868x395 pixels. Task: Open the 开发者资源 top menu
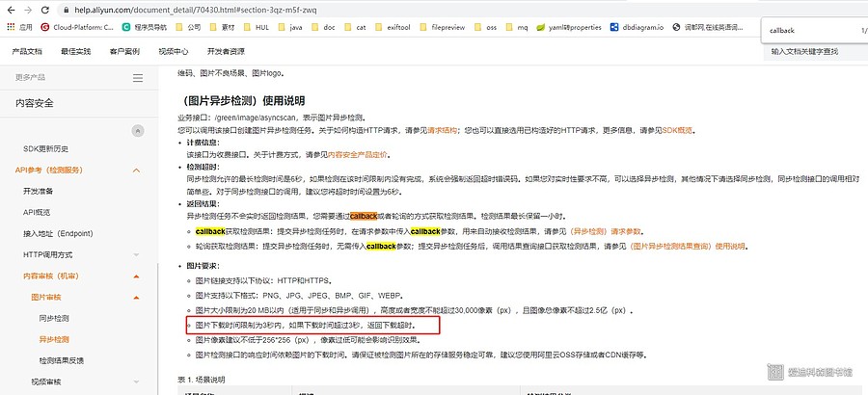226,51
